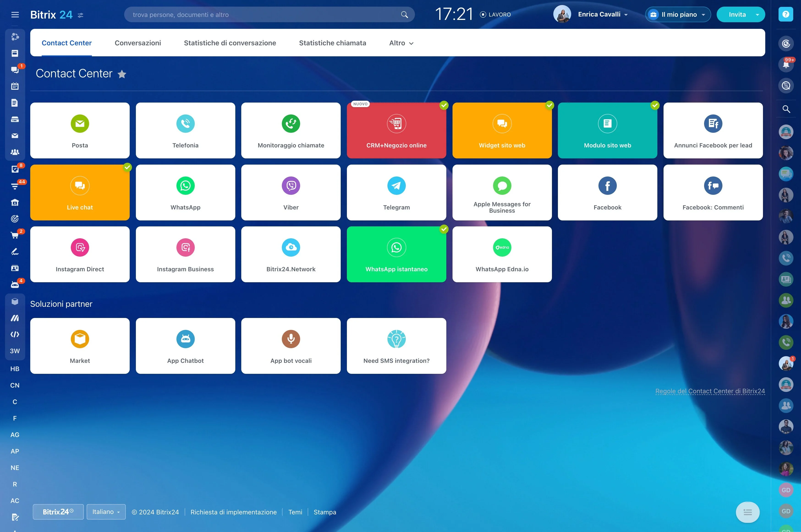This screenshot has width=801, height=532.
Task: Submit search with magnifier icon in search bar
Action: pyautogui.click(x=404, y=15)
